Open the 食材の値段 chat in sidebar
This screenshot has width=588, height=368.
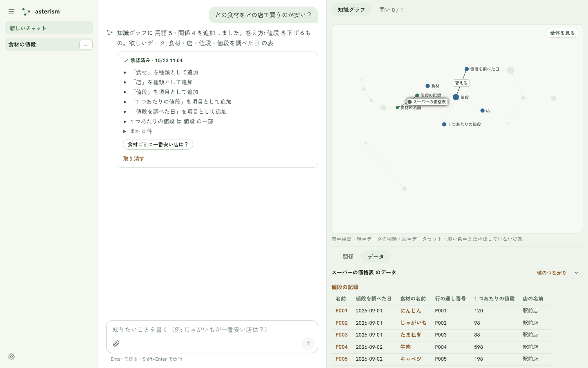tap(42, 45)
